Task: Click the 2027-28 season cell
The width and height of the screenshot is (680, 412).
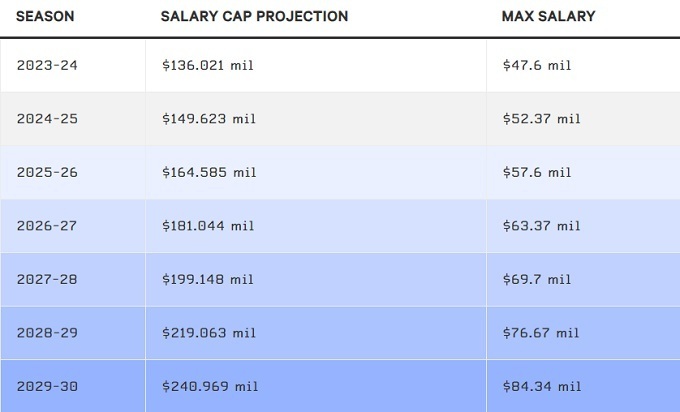Action: 46,280
